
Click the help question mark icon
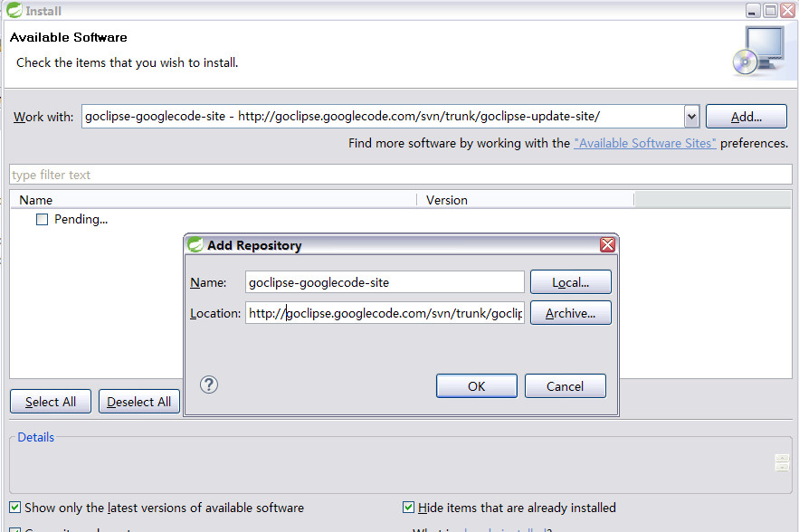209,385
